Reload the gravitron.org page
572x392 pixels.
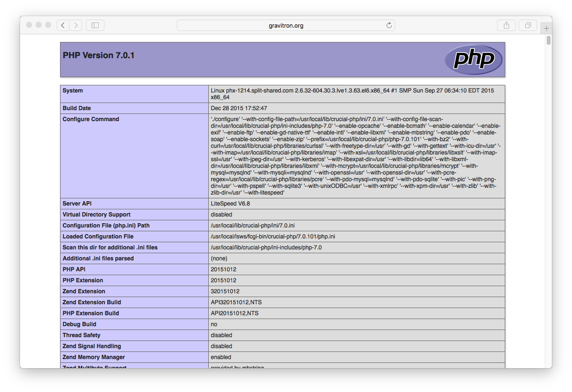[x=389, y=25]
